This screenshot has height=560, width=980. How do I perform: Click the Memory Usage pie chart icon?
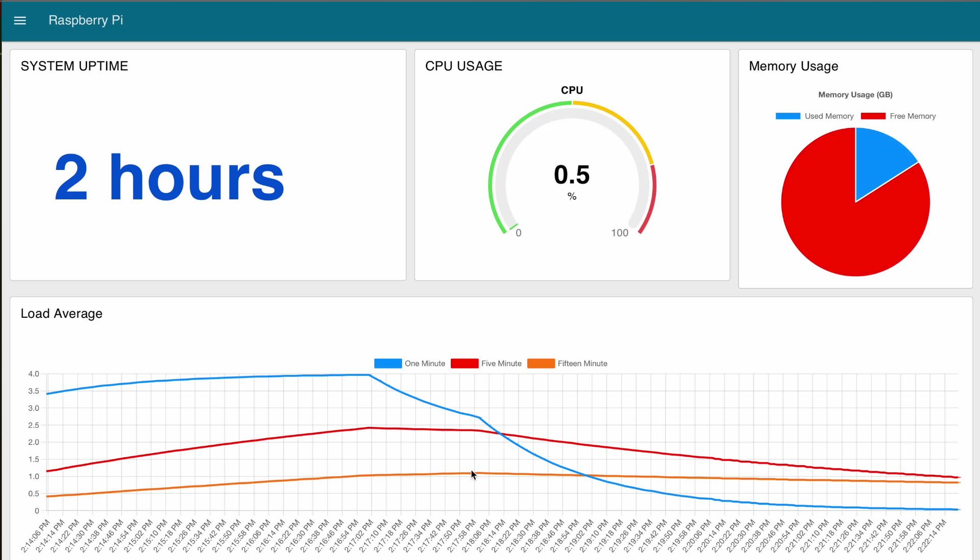855,199
